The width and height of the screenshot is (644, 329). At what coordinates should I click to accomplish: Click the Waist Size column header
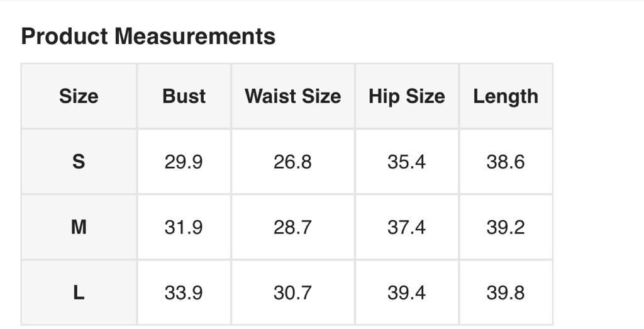292,96
